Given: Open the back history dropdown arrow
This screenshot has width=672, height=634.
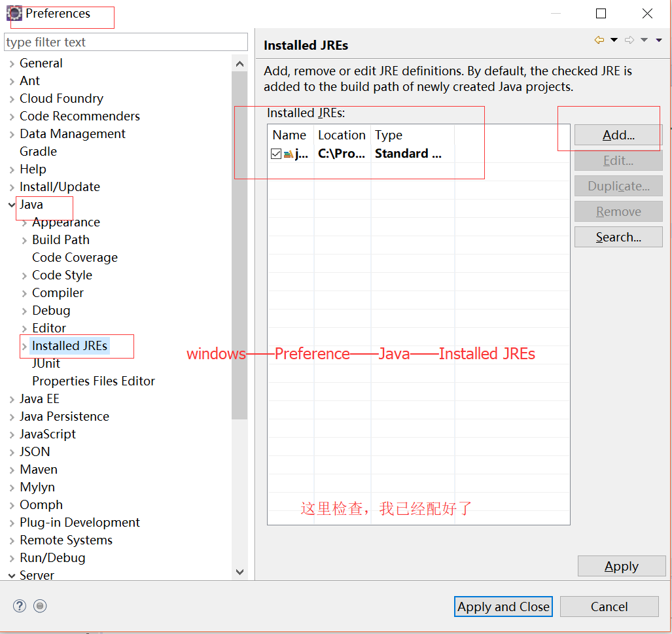Looking at the screenshot, I should [x=614, y=40].
